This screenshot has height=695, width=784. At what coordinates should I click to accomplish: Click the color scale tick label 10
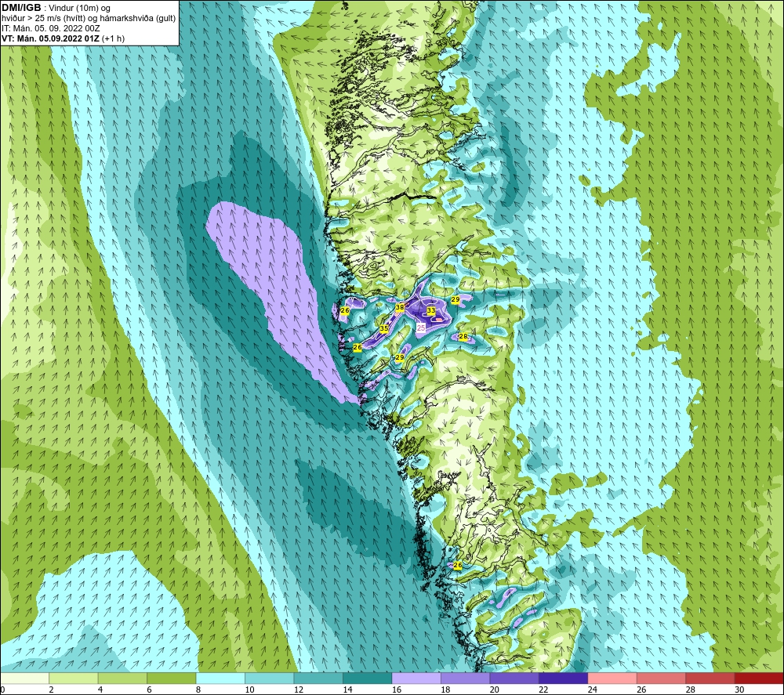pos(249,690)
